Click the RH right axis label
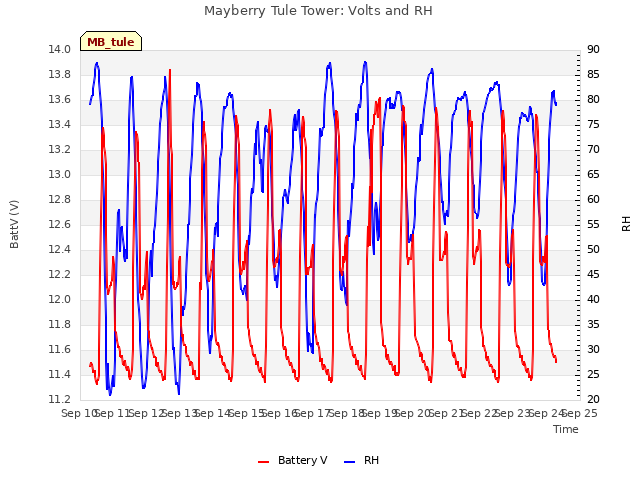 (x=626, y=224)
